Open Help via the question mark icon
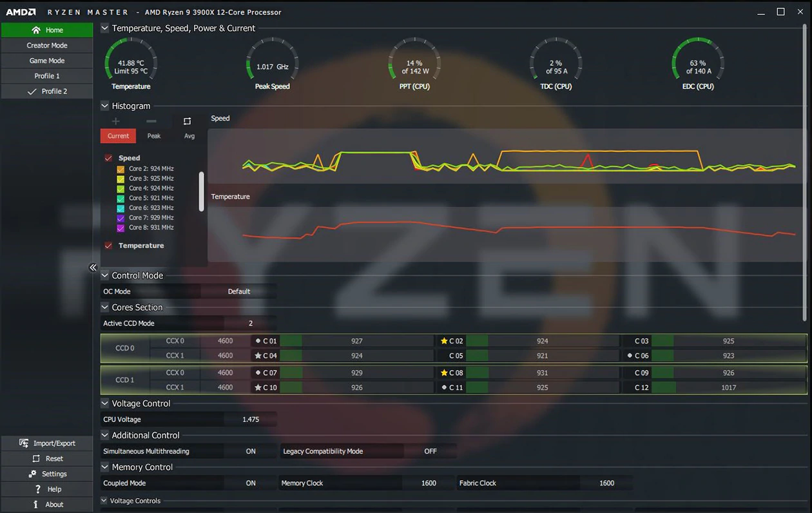 click(x=39, y=489)
